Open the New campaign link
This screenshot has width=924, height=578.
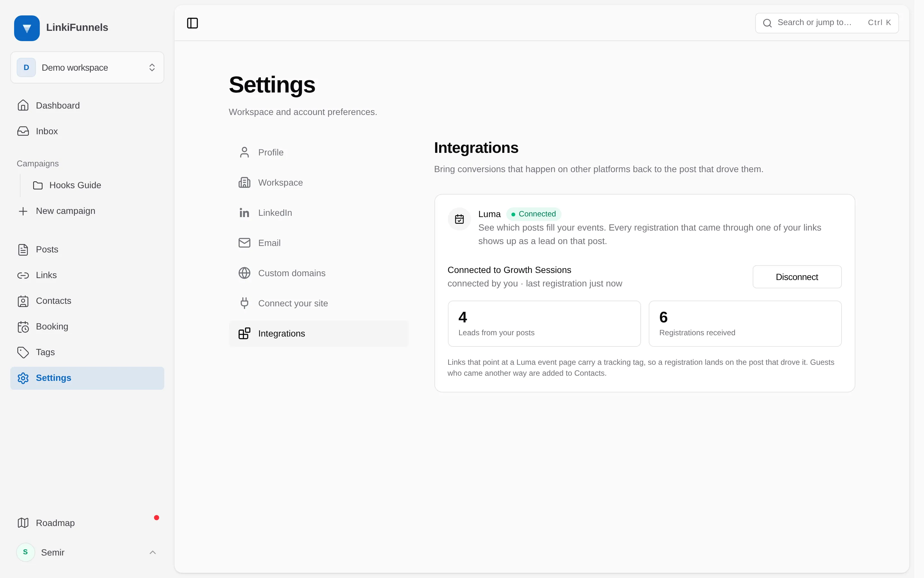pyautogui.click(x=87, y=211)
